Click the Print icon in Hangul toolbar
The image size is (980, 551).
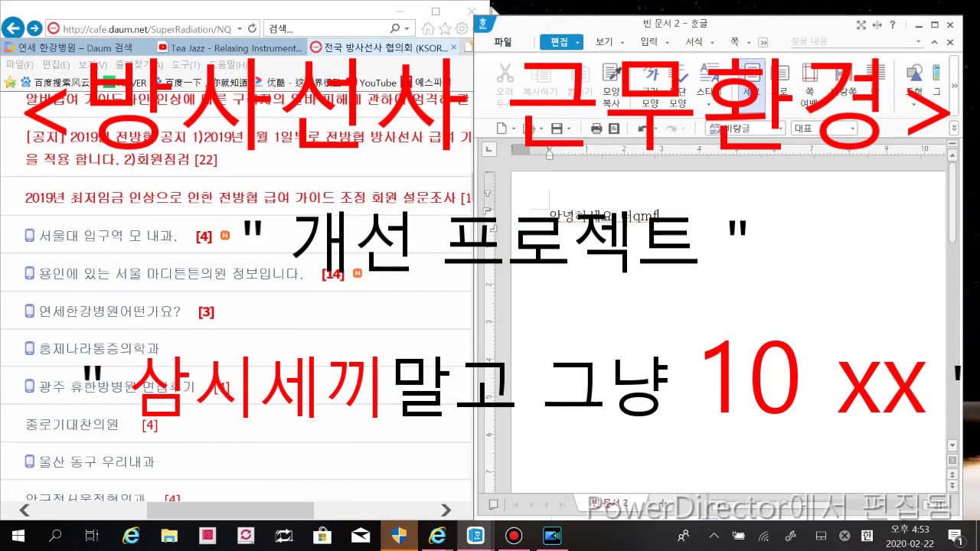(596, 129)
